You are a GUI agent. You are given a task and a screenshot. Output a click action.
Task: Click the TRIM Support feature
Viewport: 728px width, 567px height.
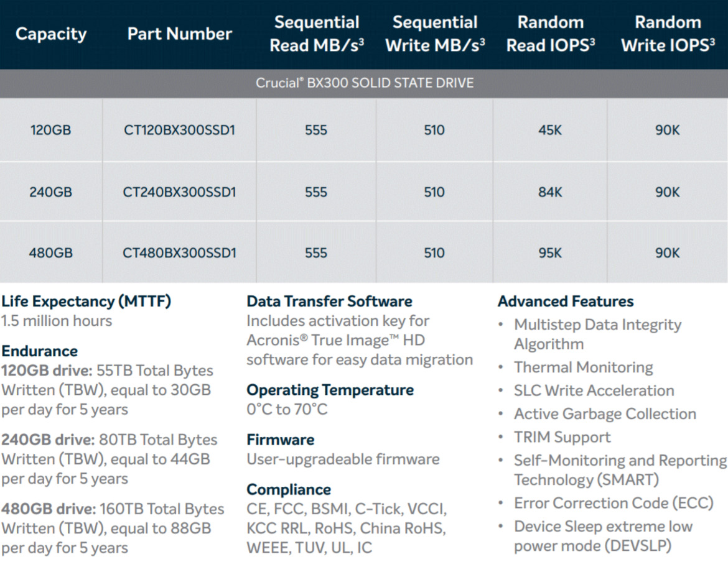[x=562, y=437]
